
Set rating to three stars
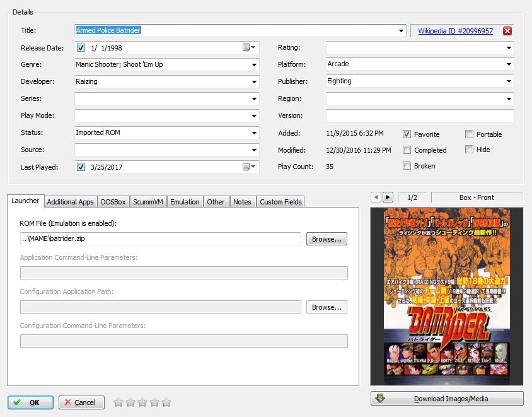point(142,402)
